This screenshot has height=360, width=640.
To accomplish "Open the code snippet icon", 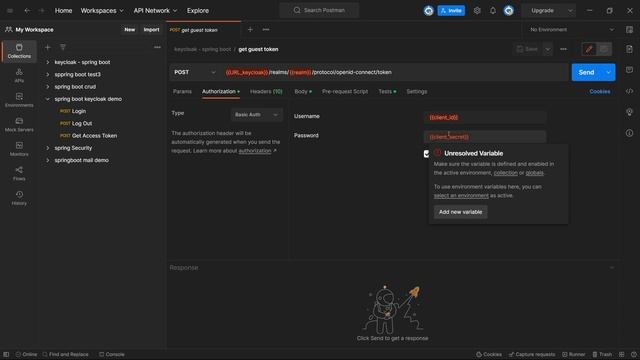I will 629,91.
